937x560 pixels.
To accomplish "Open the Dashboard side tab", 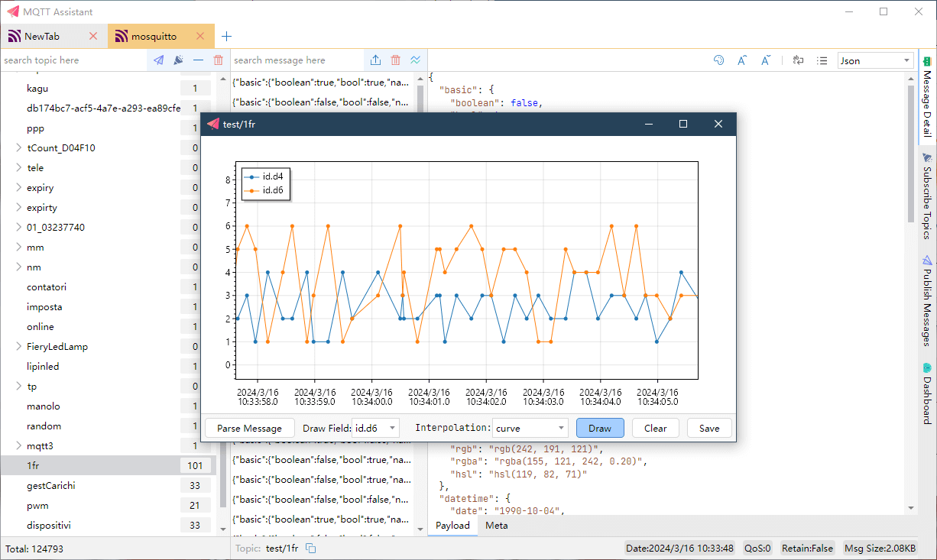I will pyautogui.click(x=928, y=393).
